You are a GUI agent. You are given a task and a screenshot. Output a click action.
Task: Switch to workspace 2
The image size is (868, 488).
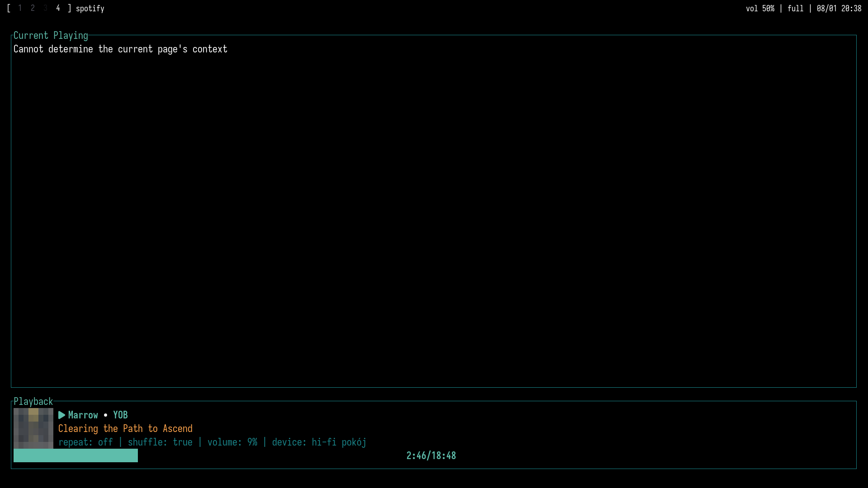(33, 8)
